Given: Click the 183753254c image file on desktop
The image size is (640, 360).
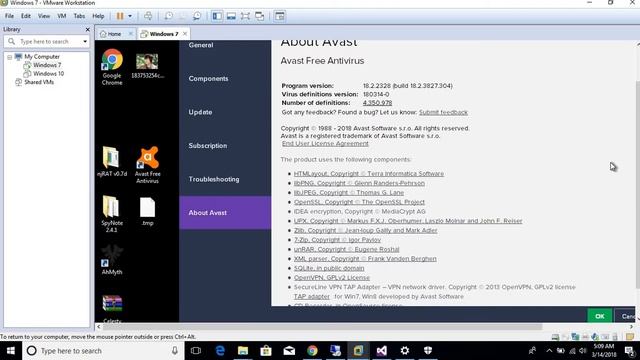Looking at the screenshot, I should coord(147,66).
